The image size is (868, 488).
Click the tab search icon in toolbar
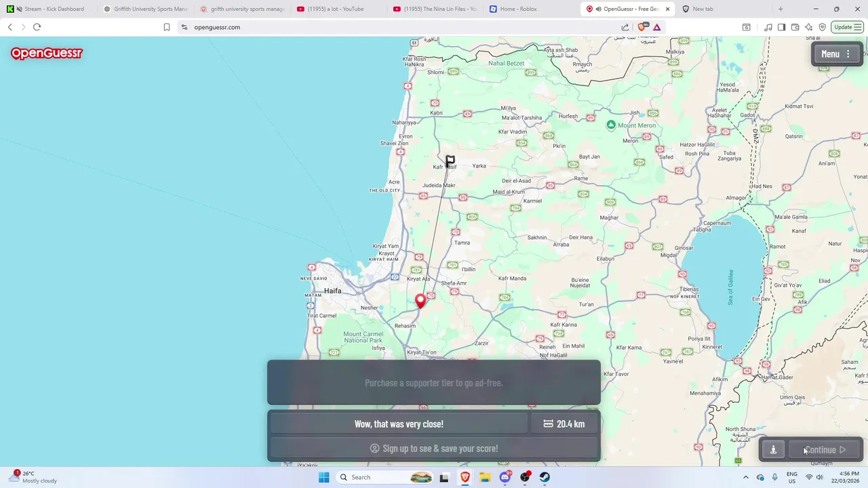point(746,27)
